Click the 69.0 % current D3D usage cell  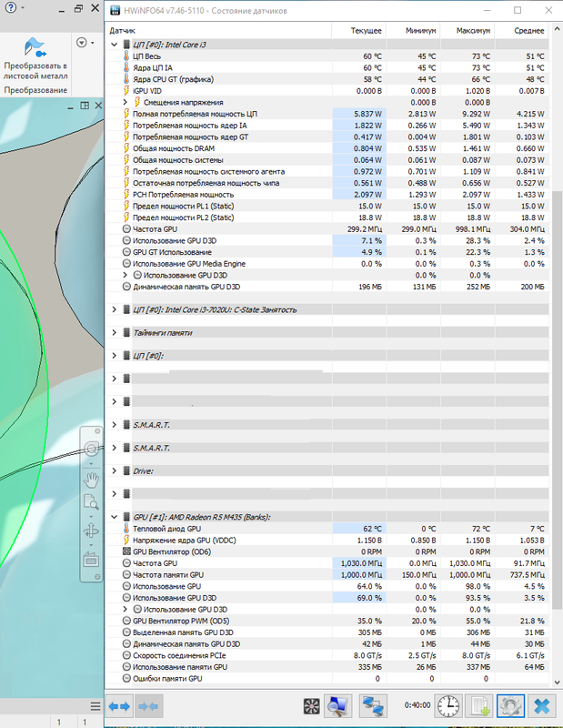coord(359,598)
